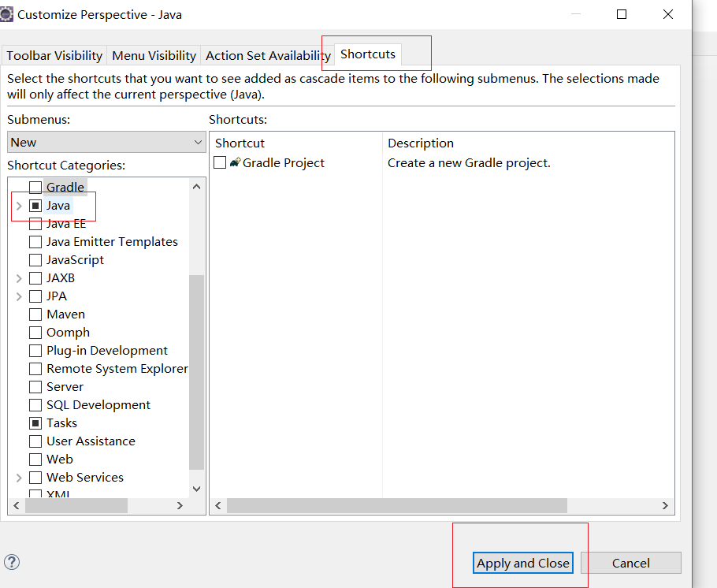The width and height of the screenshot is (717, 588).
Task: Check the Web Services checkbox
Action: coord(35,478)
